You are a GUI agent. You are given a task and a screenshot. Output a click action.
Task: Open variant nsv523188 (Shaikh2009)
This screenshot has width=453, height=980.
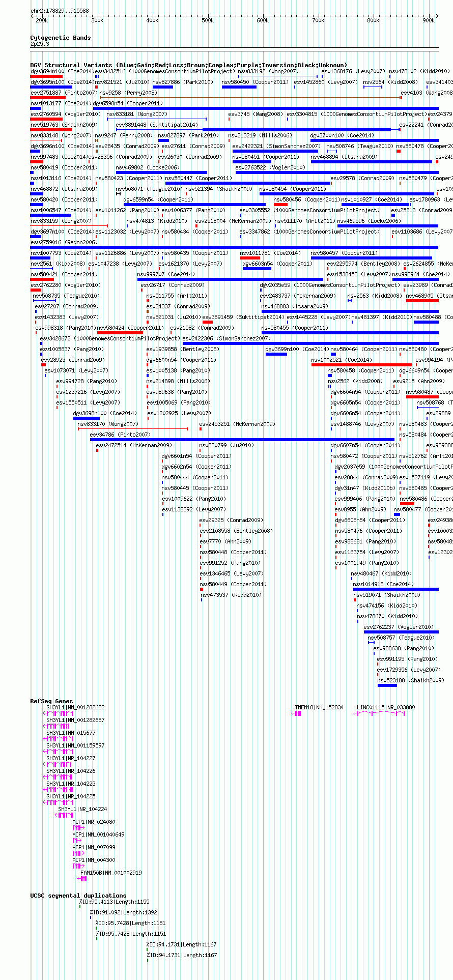[x=411, y=681]
